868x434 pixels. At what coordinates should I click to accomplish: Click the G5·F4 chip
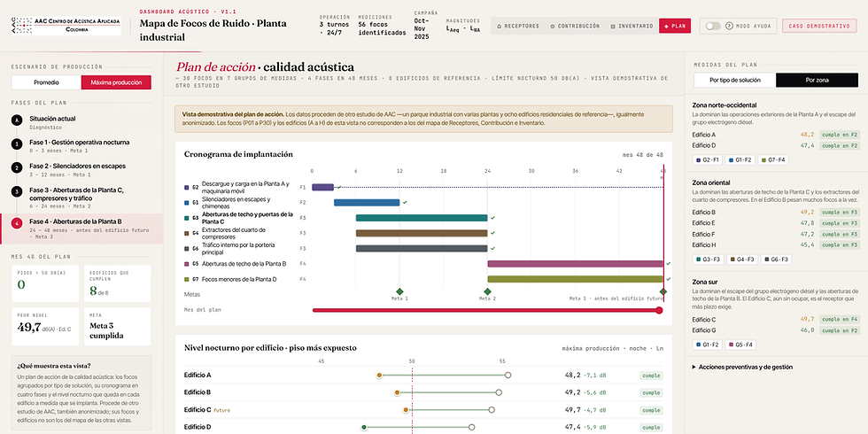pyautogui.click(x=740, y=345)
